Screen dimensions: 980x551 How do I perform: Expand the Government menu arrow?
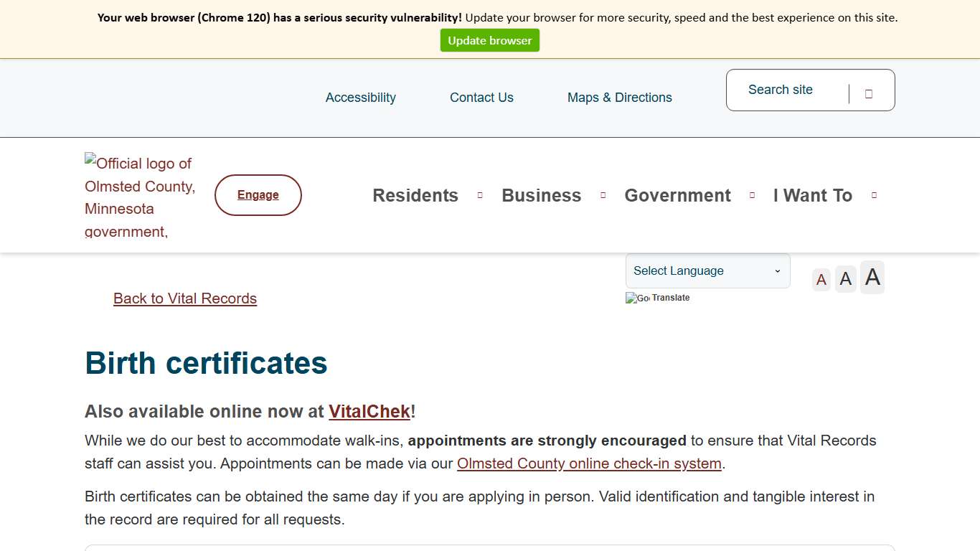point(753,195)
